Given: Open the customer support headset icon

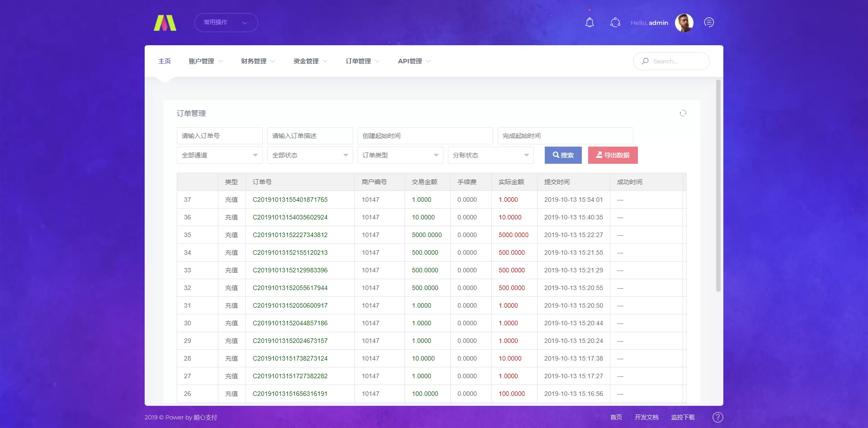Looking at the screenshot, I should [615, 23].
